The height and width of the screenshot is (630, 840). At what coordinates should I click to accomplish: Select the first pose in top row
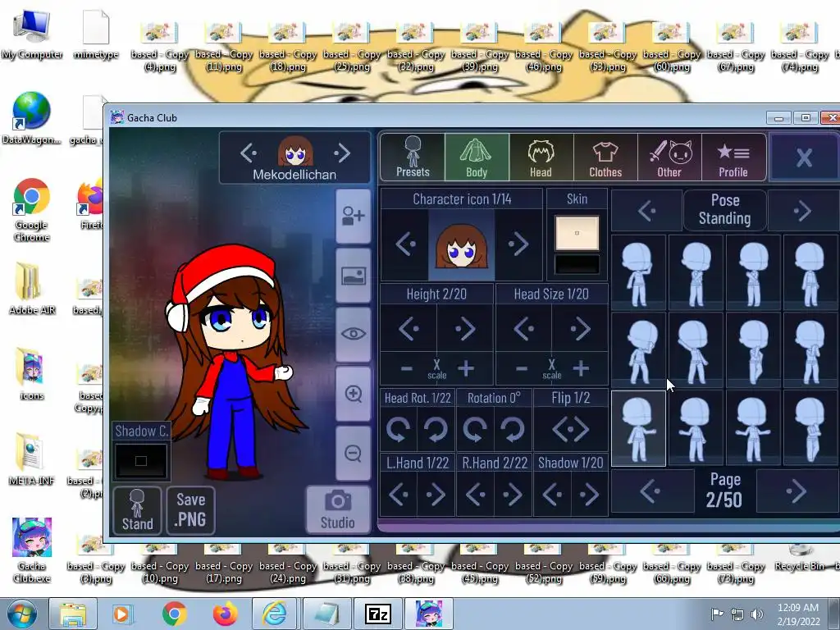[638, 272]
